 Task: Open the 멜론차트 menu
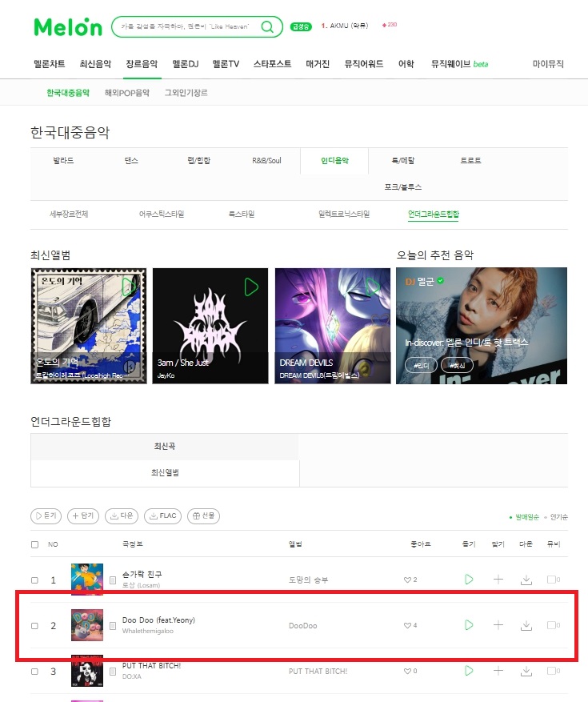point(50,64)
